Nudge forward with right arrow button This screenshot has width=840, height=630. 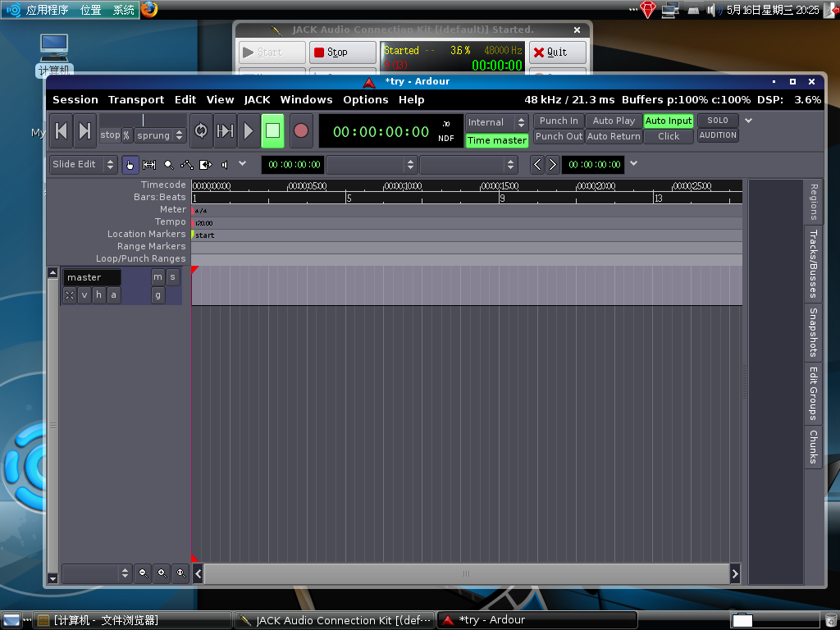552,164
